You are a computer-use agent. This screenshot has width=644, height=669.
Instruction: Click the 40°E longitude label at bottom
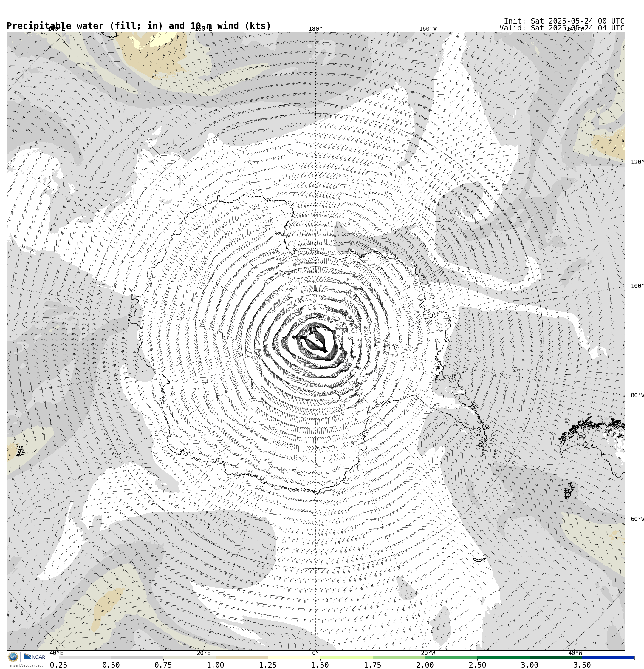click(x=57, y=653)
